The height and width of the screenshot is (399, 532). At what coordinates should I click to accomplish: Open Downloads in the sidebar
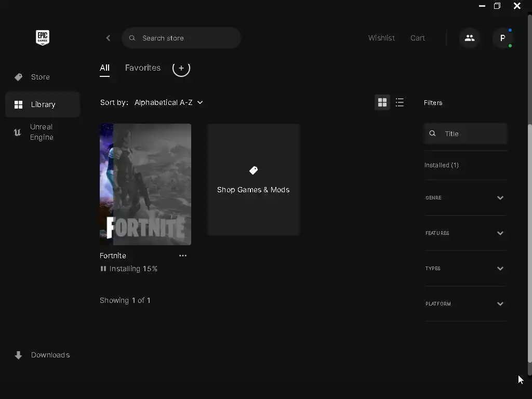tap(43, 355)
